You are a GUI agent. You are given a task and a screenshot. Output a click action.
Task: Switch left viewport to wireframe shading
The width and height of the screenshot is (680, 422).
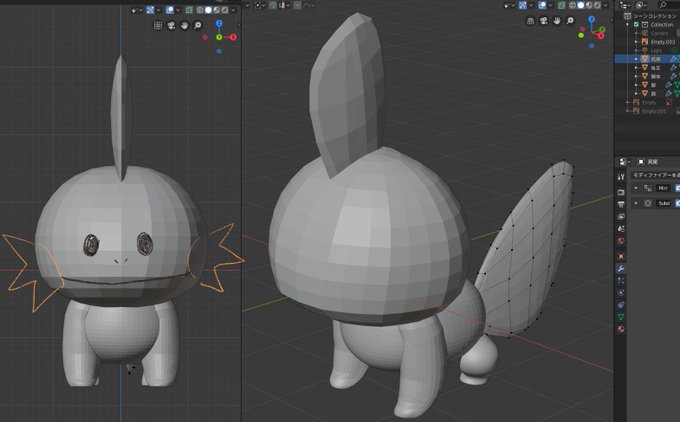pyautogui.click(x=200, y=10)
